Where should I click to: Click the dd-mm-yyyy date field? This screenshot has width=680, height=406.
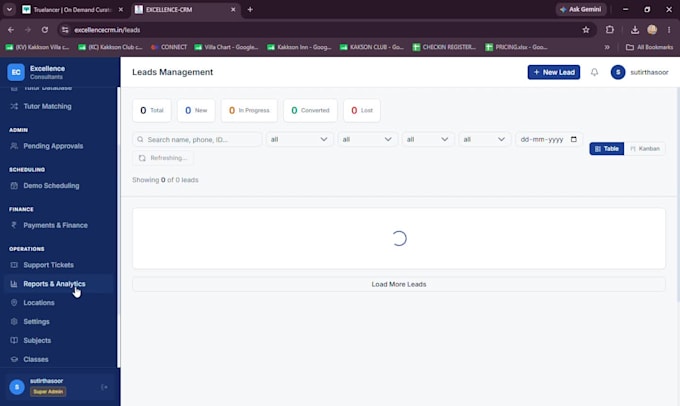(549, 139)
